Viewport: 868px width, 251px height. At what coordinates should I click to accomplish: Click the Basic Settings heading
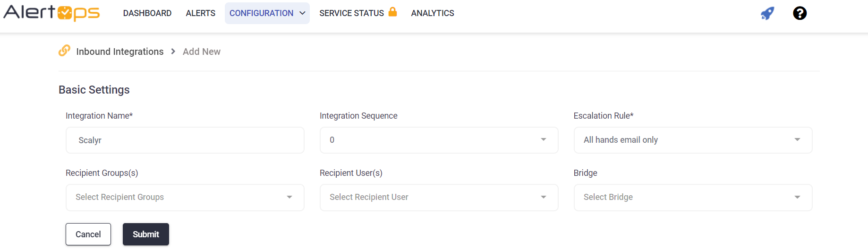pyautogui.click(x=94, y=90)
